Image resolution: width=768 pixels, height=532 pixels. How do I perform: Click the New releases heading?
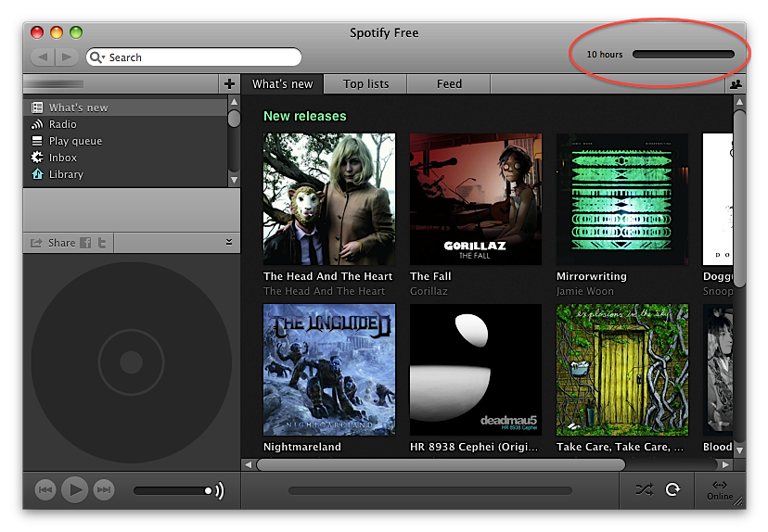[x=304, y=116]
